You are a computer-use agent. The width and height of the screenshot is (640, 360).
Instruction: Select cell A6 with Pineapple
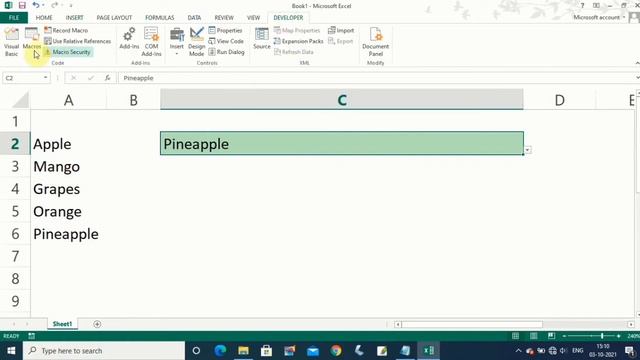point(68,233)
